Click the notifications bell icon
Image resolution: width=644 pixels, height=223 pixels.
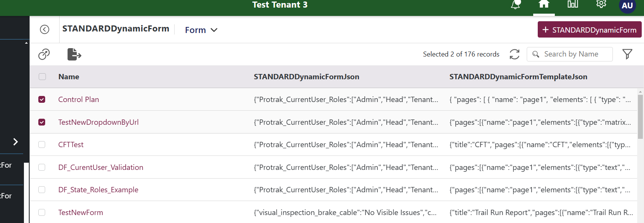pos(515,5)
